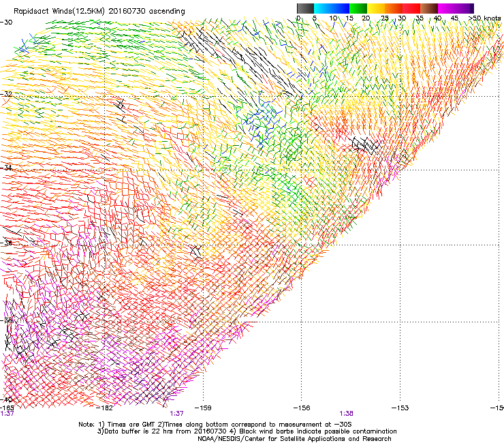Click the "1:37" time label left of -159

[x=177, y=414]
